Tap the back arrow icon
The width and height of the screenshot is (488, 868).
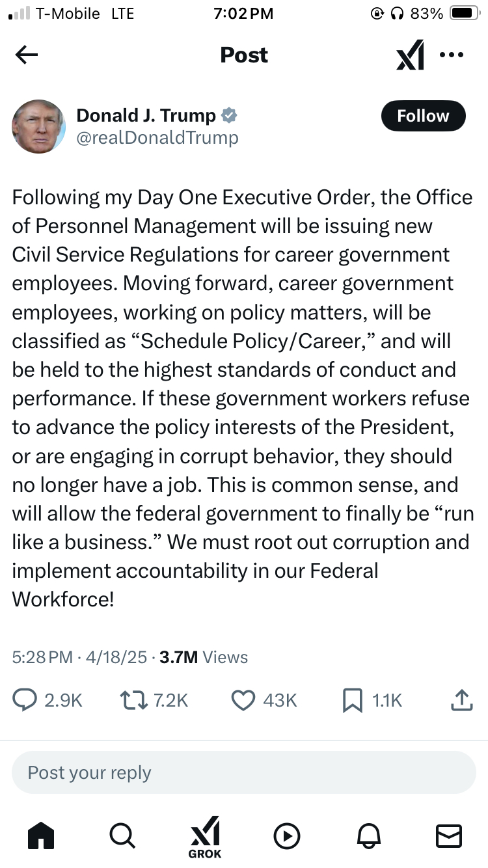point(27,55)
